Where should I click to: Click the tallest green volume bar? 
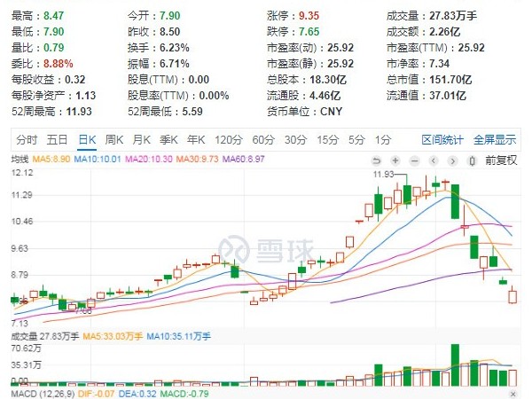(x=455, y=365)
